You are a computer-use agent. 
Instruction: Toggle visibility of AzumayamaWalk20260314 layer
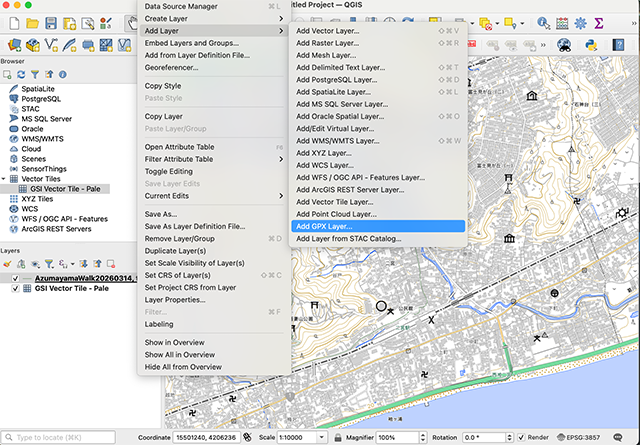click(x=15, y=278)
